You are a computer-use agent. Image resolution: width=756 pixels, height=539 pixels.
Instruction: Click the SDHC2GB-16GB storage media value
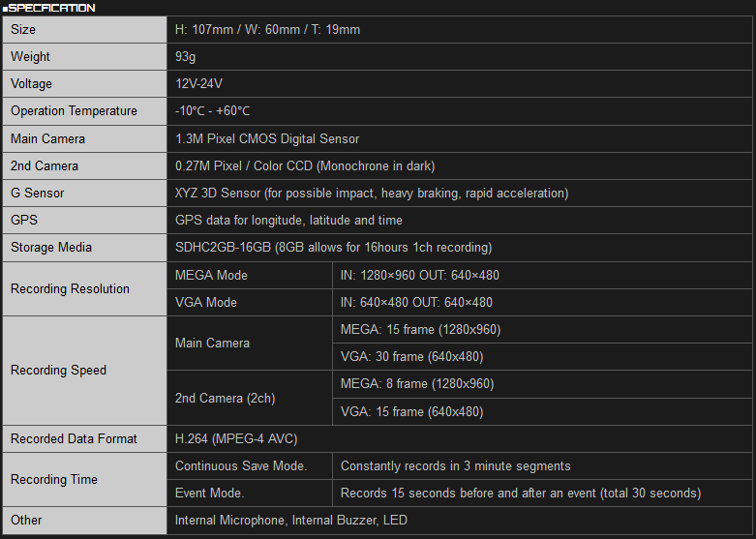(x=333, y=247)
